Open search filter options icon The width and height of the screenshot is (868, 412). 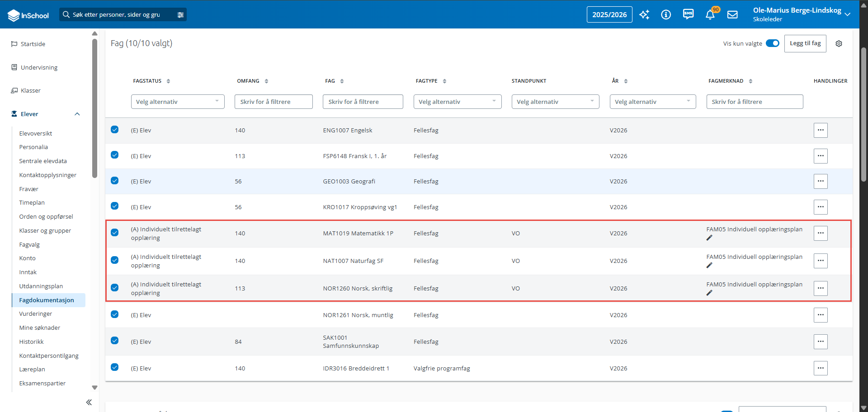point(180,14)
